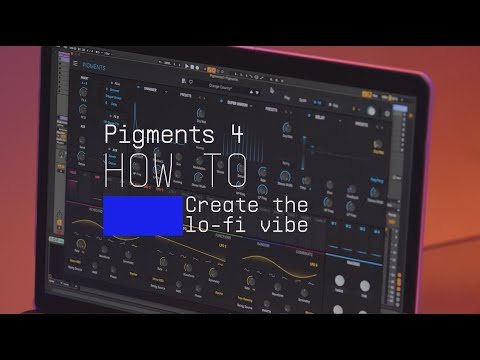Viewport: 480px width, 360px height.
Task: Select the RANDOM modulation tab
Action: pos(263,244)
